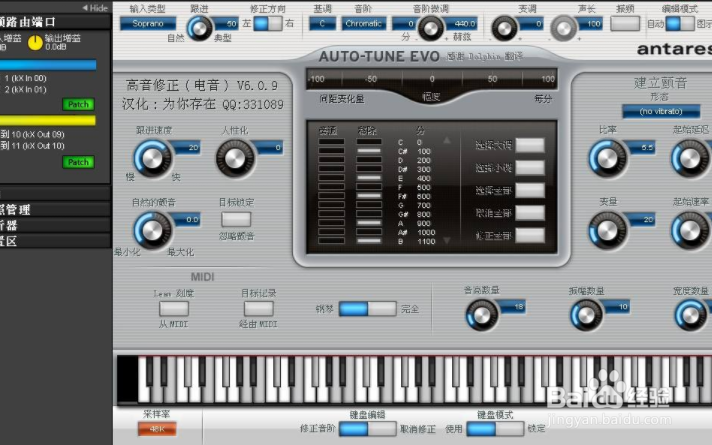Adjust the 变调 transpose knob
The image size is (712, 445).
504,28
